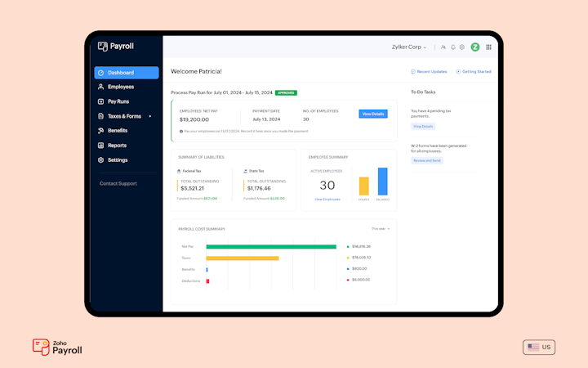Image resolution: width=588 pixels, height=368 pixels.
Task: Open Recent Updates link
Action: (432, 71)
